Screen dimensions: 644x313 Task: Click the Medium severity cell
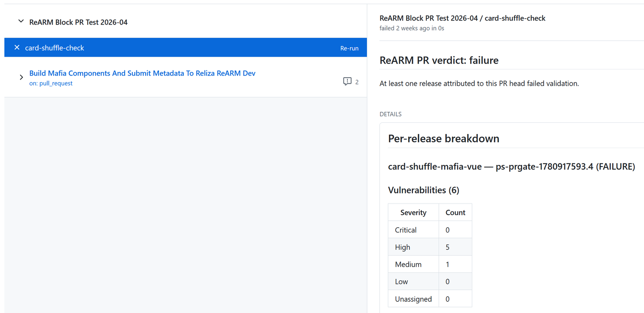(413, 264)
